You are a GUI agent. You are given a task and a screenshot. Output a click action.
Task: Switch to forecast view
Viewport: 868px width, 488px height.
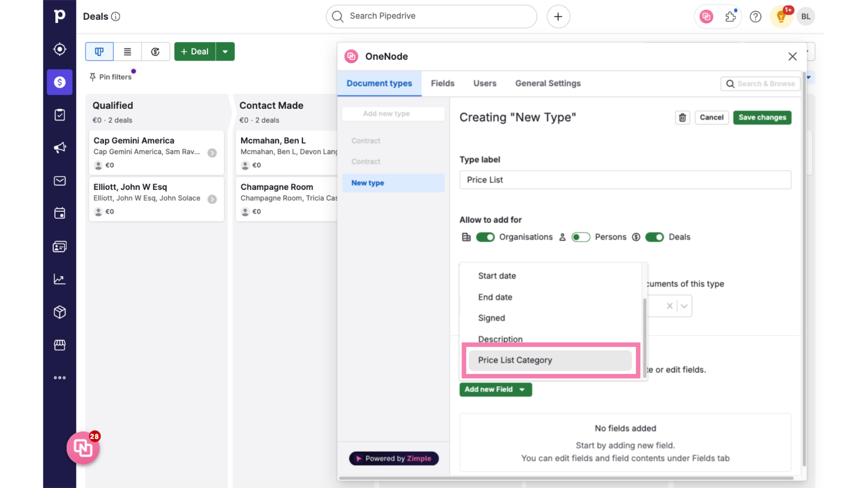tap(156, 52)
